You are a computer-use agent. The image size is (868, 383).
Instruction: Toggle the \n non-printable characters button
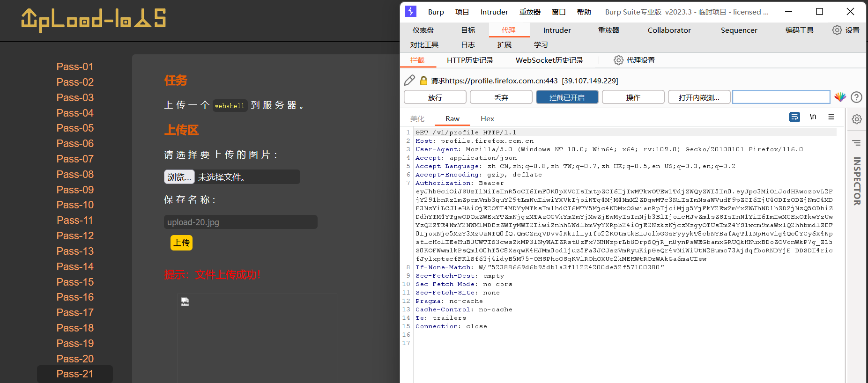point(813,117)
